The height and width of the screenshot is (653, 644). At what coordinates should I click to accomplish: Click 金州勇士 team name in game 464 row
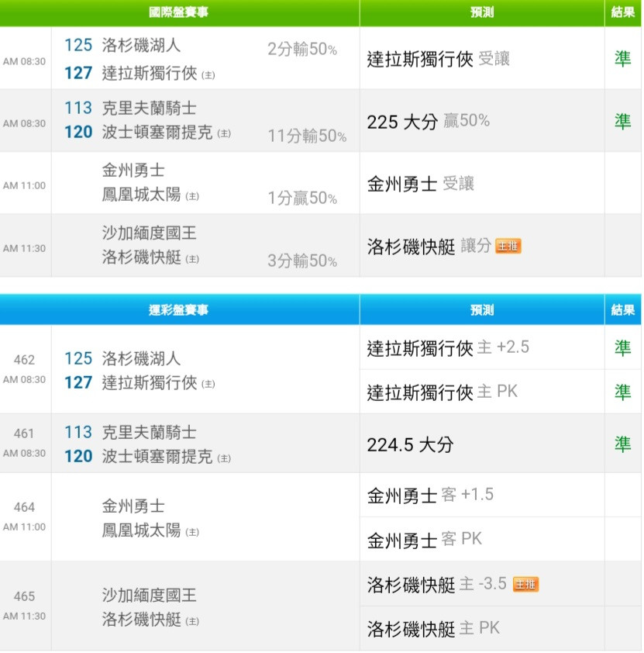point(133,506)
